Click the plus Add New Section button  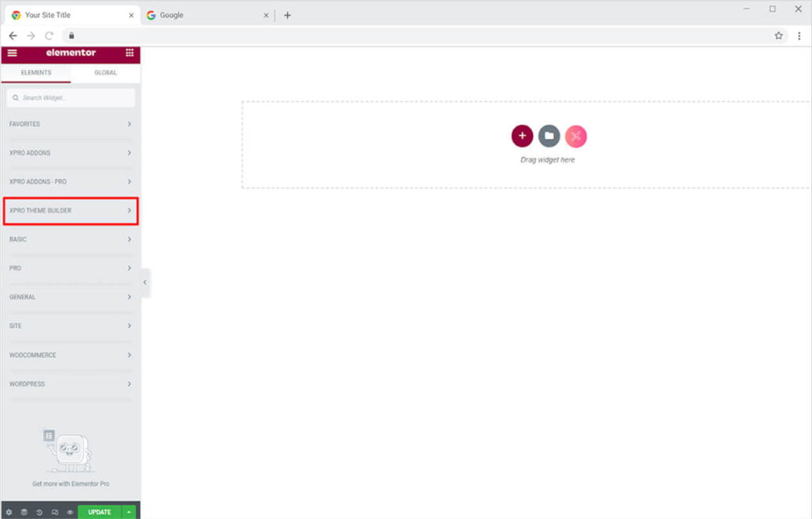pyautogui.click(x=522, y=136)
